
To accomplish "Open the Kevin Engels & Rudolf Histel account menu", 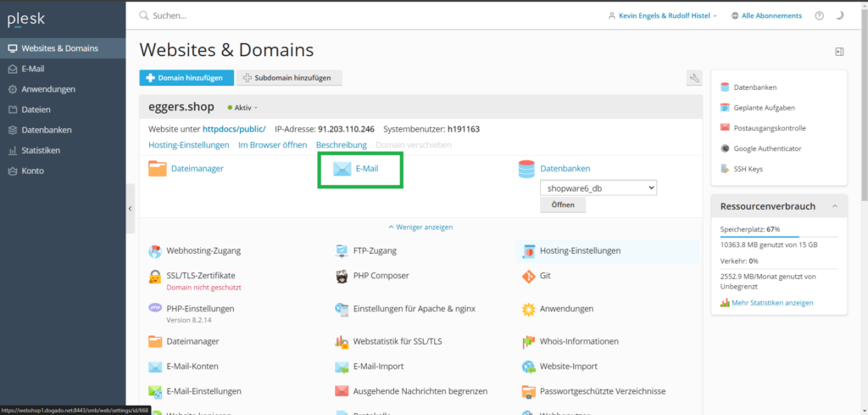I will [663, 16].
